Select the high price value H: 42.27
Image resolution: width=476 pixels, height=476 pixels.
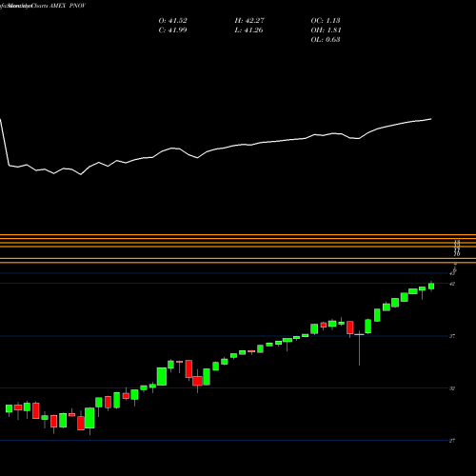click(249, 21)
